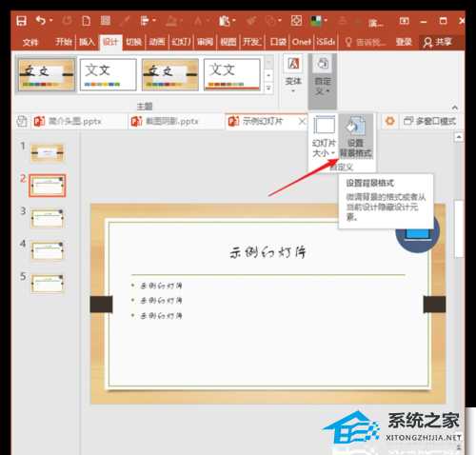476x455 pixels.
Task: Click the ribbon display options icon
Action: 404,21
